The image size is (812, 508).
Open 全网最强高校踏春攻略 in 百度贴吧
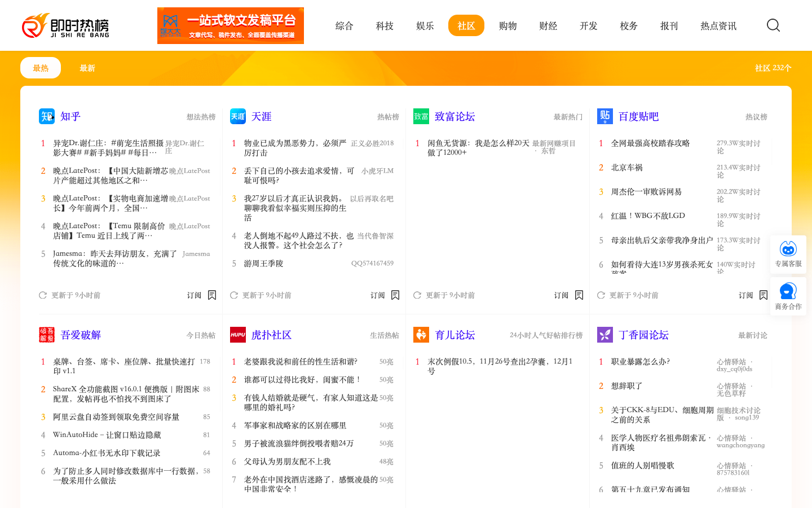point(651,143)
